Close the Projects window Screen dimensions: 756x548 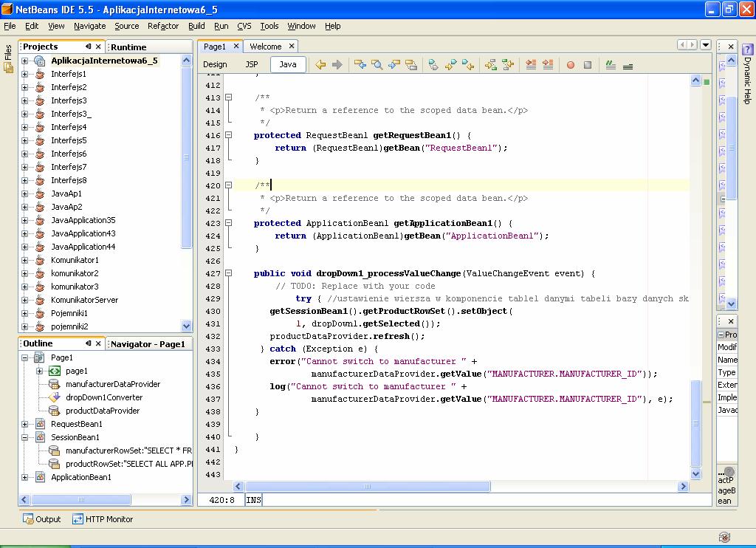pos(98,47)
